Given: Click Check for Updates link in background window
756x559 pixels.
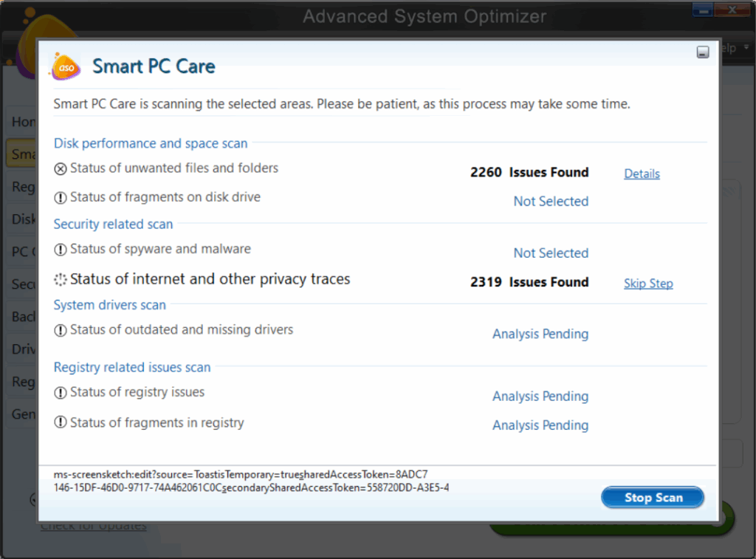Looking at the screenshot, I should click(94, 526).
